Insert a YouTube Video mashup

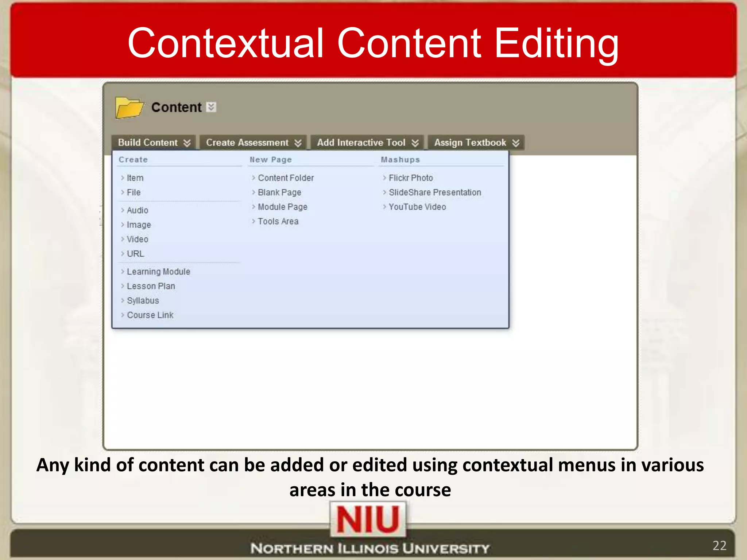tap(417, 207)
